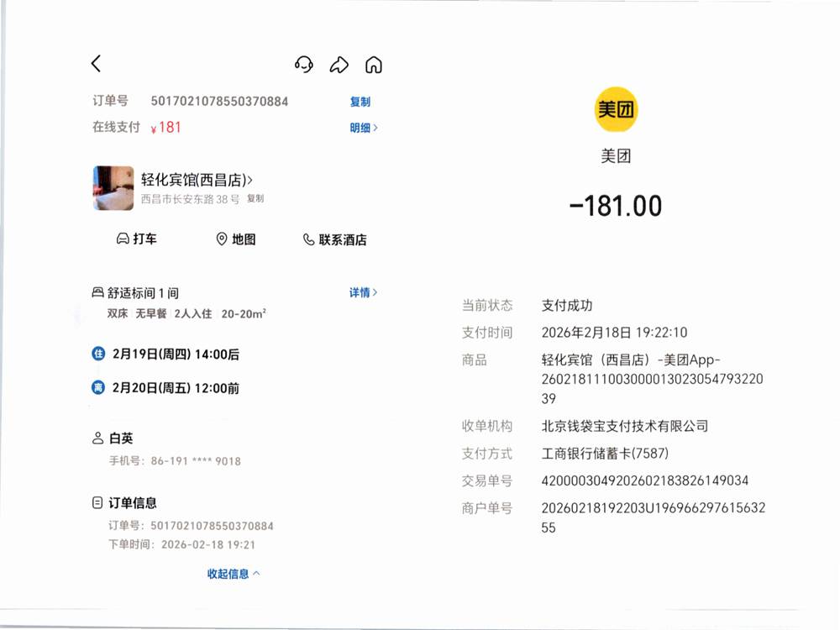
Task: Tap the yellow 美团 logo
Action: click(616, 109)
